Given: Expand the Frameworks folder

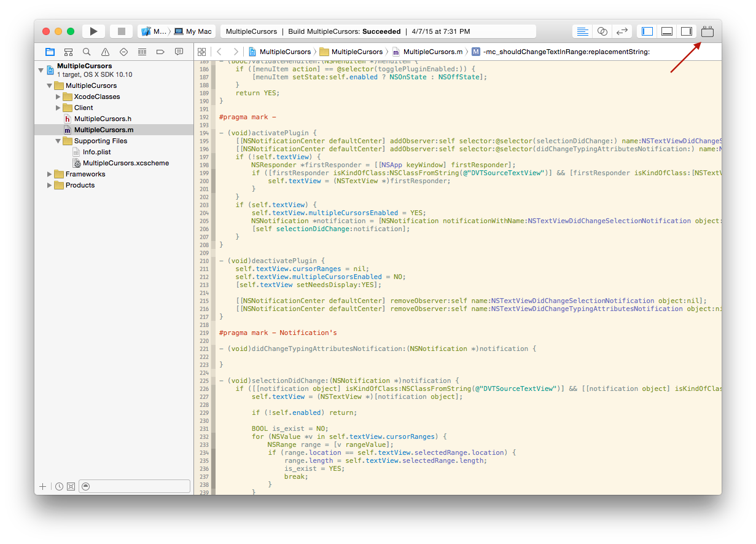Looking at the screenshot, I should [x=50, y=174].
